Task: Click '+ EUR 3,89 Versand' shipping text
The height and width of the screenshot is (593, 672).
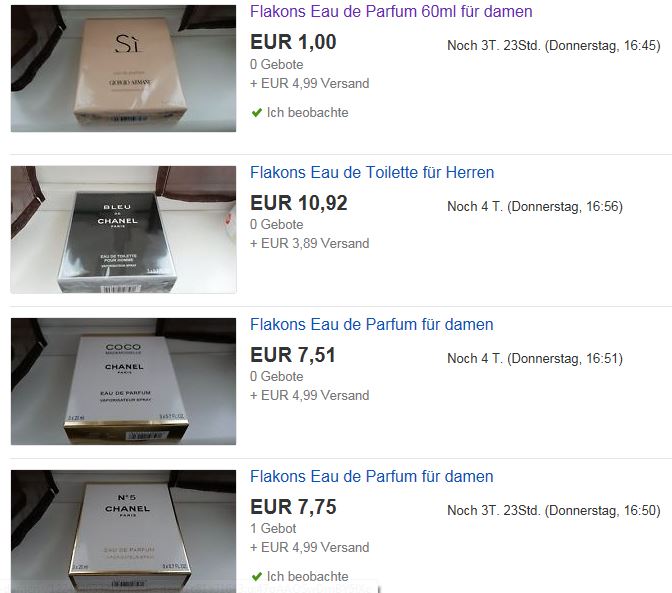Action: pos(309,243)
